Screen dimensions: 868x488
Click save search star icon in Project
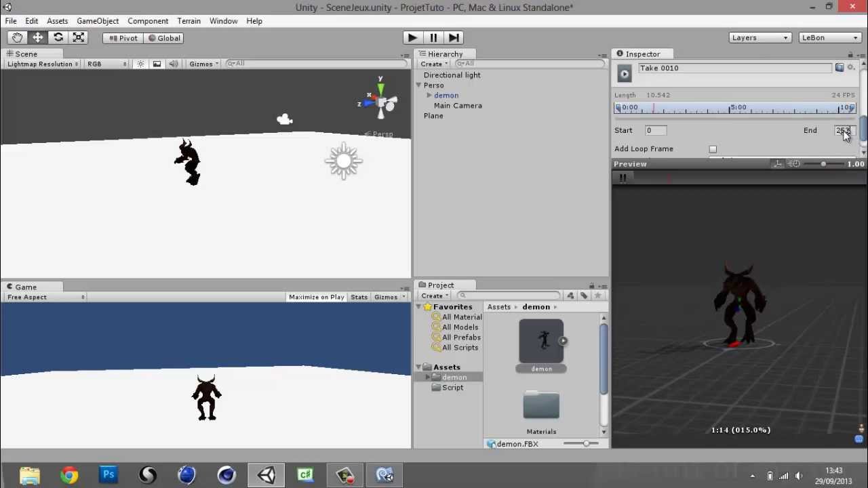tap(597, 296)
